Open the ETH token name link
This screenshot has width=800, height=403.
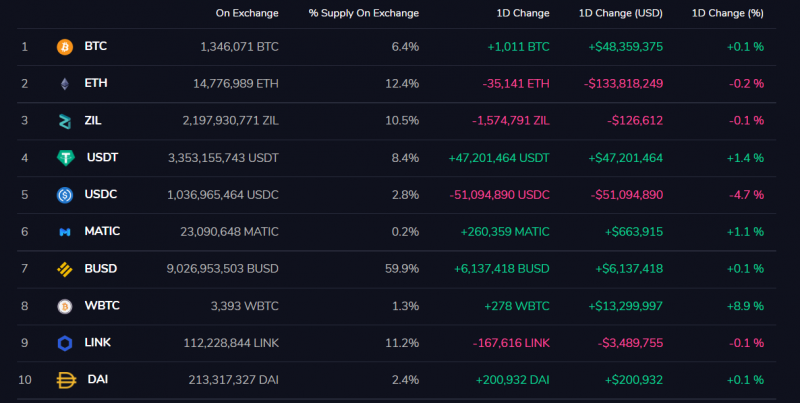[95, 84]
